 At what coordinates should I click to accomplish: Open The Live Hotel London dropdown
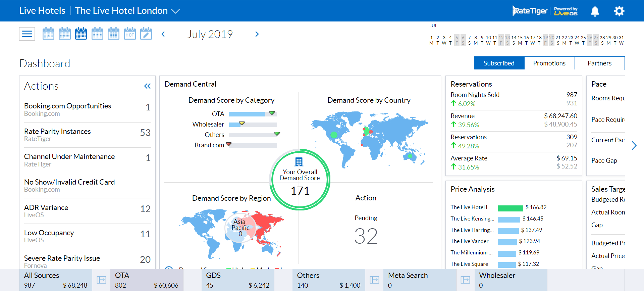pos(175,11)
